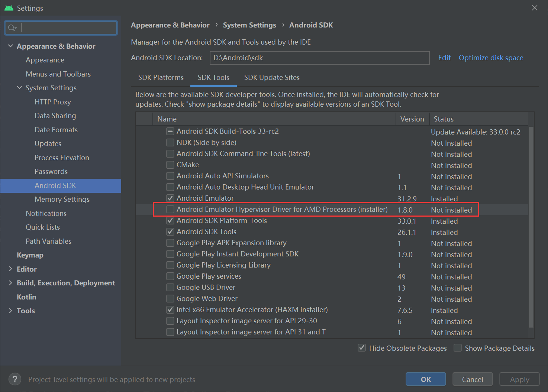Image resolution: width=548 pixels, height=392 pixels.
Task: Open Date Formats settings
Action: pos(56,130)
